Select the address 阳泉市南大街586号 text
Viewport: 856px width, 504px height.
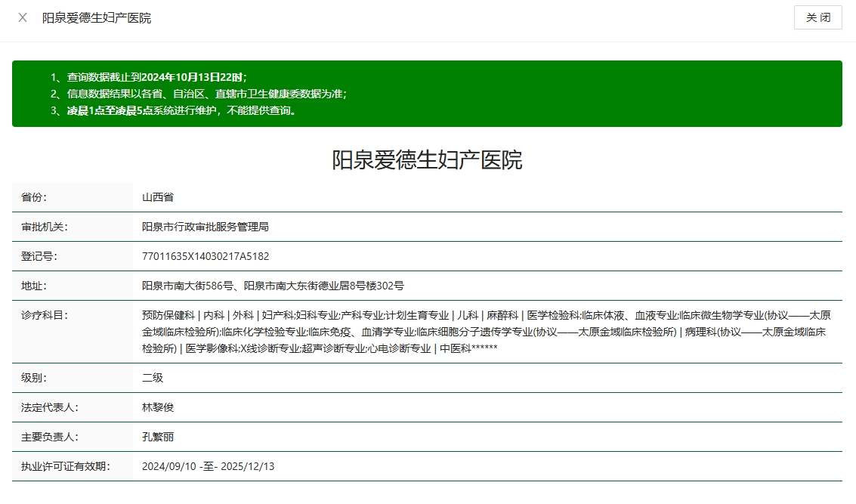tap(187, 286)
